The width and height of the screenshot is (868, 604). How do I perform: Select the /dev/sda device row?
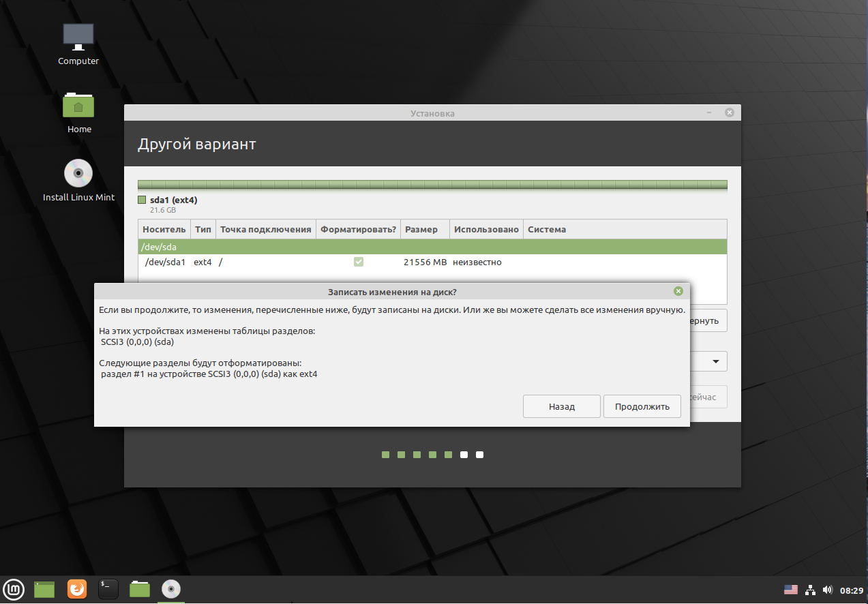[432, 247]
